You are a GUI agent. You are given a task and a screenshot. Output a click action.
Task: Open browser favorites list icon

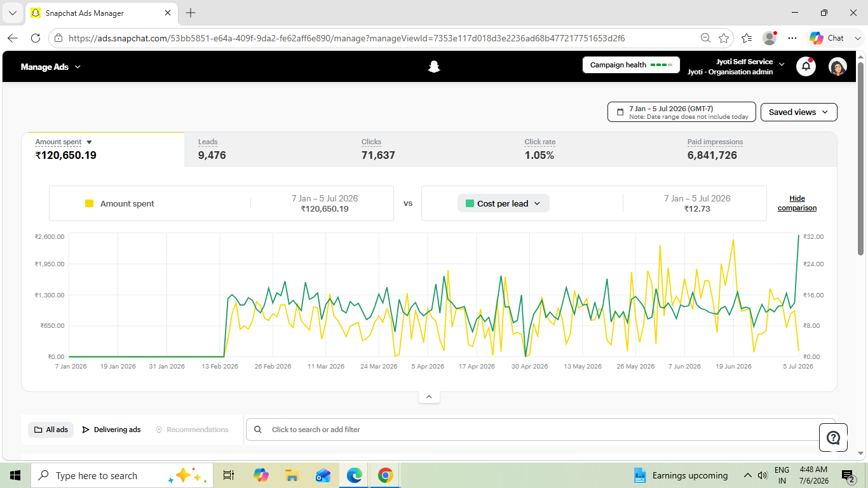pyautogui.click(x=747, y=38)
